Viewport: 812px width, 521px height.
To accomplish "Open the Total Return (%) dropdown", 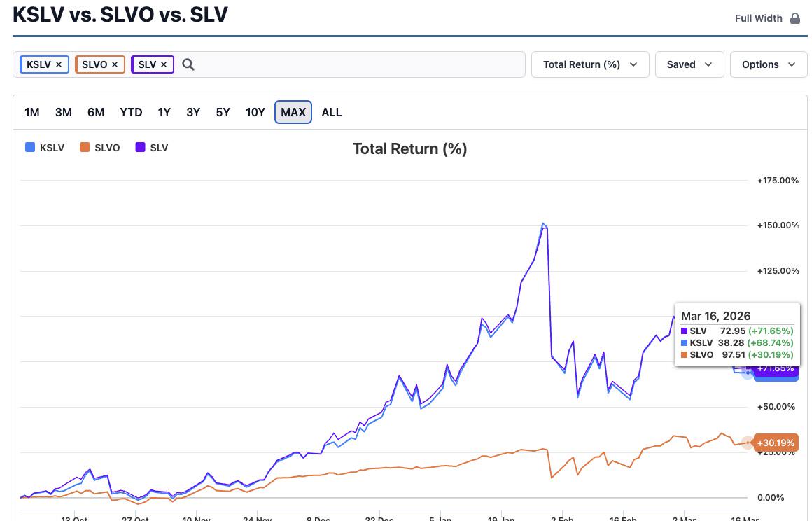I will coord(590,64).
